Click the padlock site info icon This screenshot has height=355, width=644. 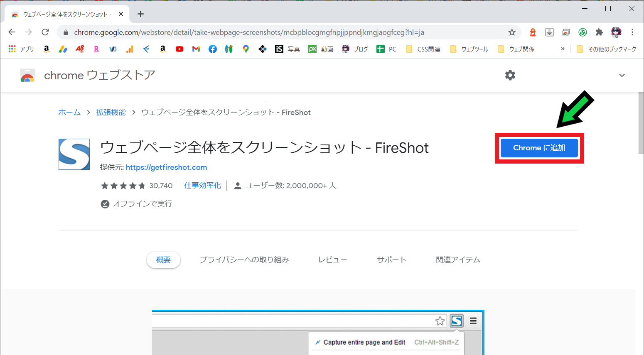(x=65, y=32)
